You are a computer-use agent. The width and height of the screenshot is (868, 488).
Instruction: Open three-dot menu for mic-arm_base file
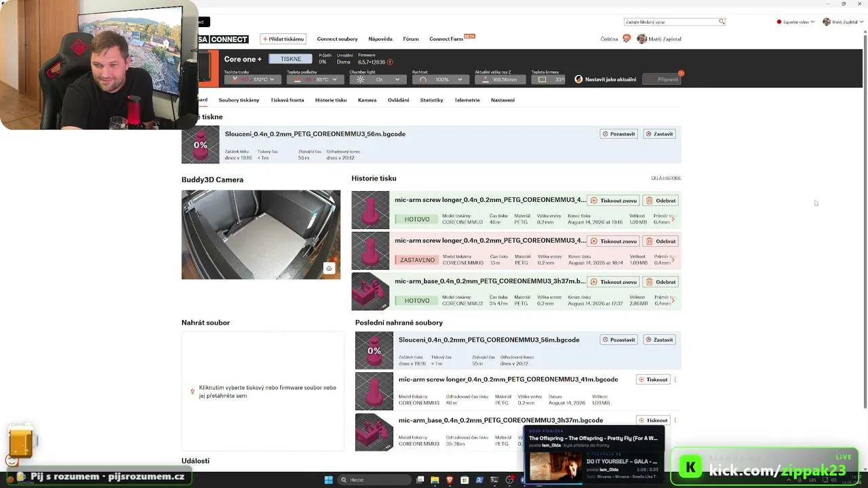(675, 420)
